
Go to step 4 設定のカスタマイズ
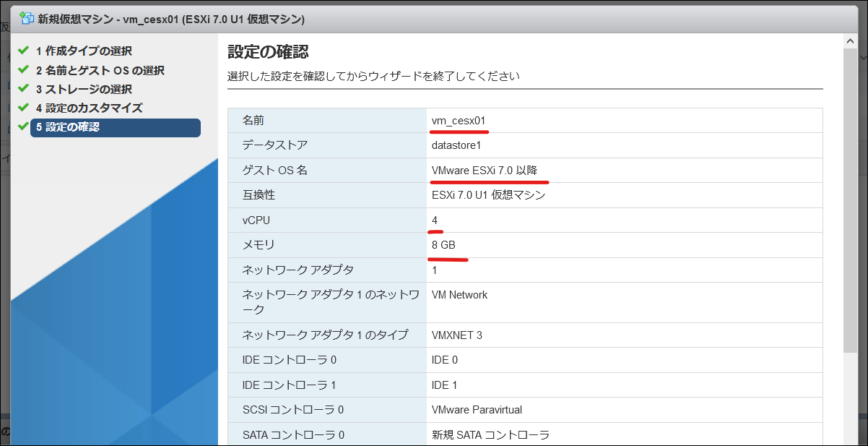point(90,108)
